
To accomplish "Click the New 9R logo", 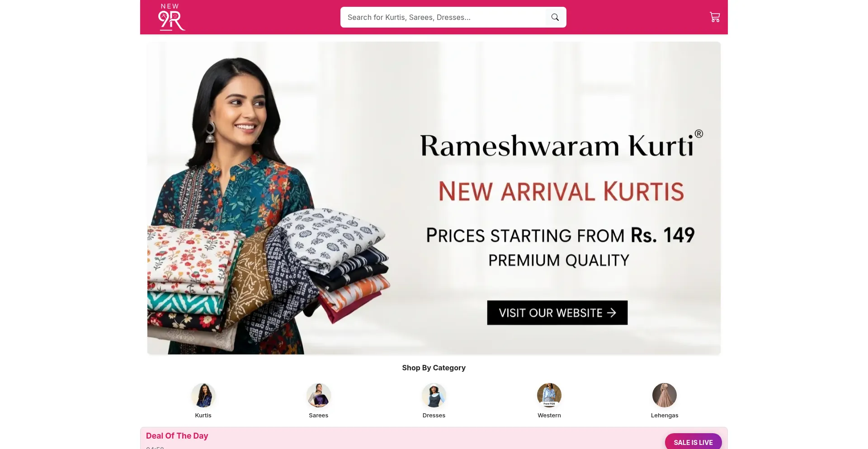I will point(171,17).
